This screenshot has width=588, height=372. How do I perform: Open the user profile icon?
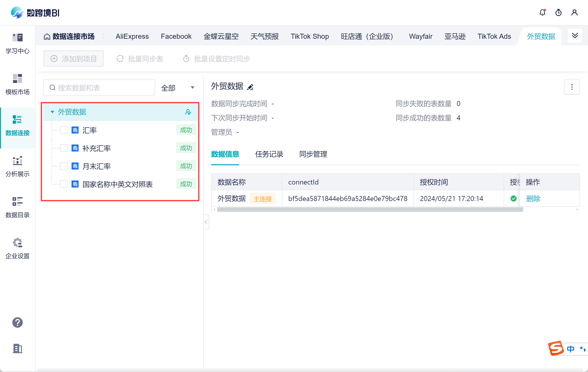574,12
